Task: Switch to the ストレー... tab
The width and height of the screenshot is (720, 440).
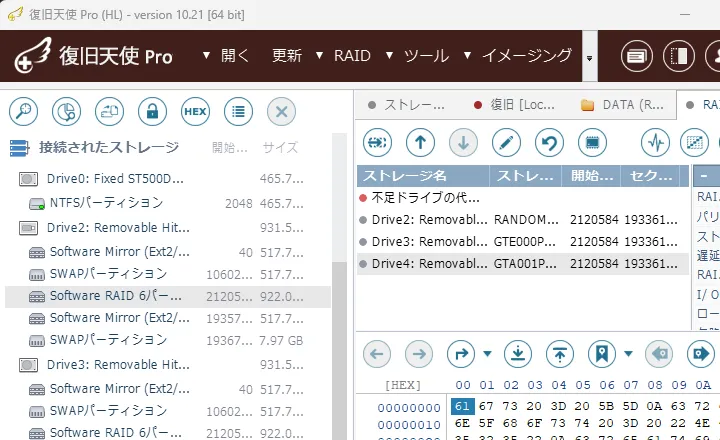Action: (x=407, y=105)
